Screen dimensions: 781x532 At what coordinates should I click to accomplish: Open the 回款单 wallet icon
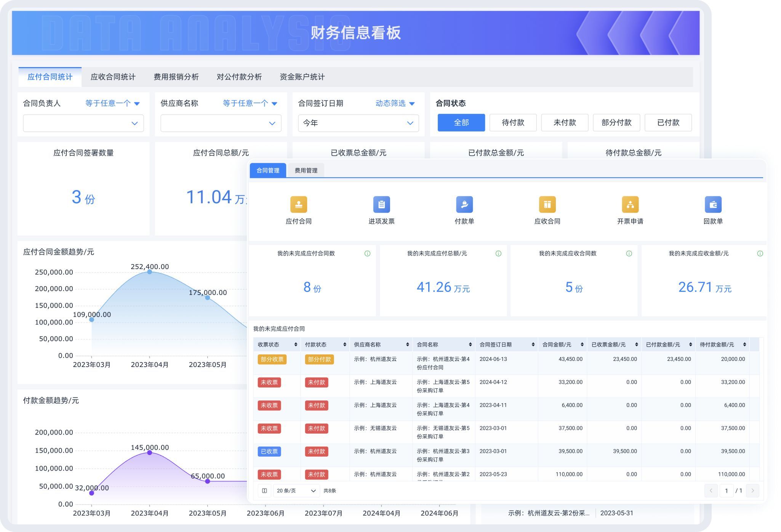click(x=713, y=205)
